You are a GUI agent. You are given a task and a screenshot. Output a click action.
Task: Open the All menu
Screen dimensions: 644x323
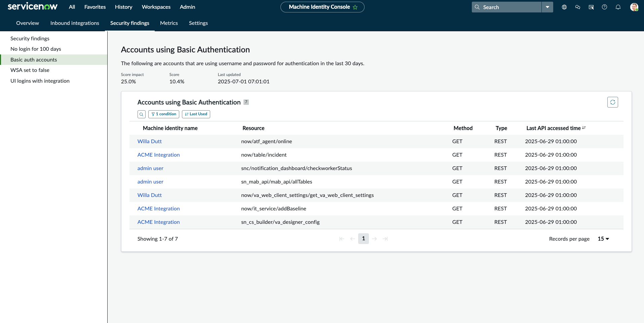click(x=72, y=7)
